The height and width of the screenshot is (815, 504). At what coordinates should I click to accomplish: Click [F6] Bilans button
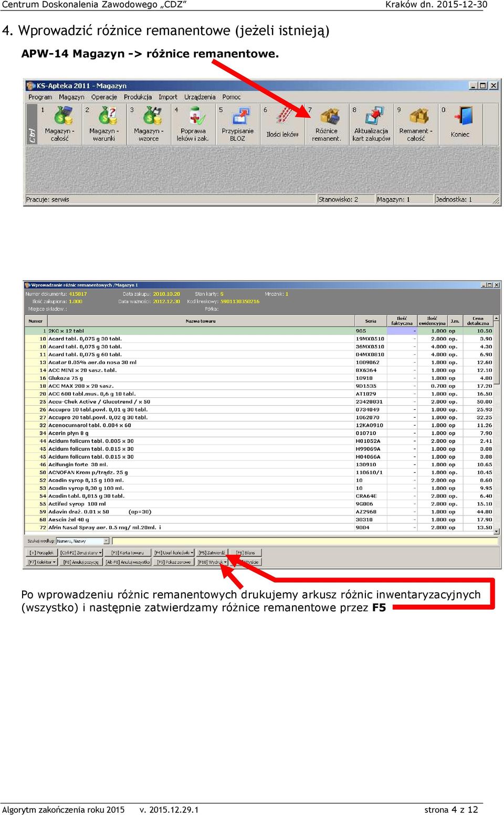[246, 553]
